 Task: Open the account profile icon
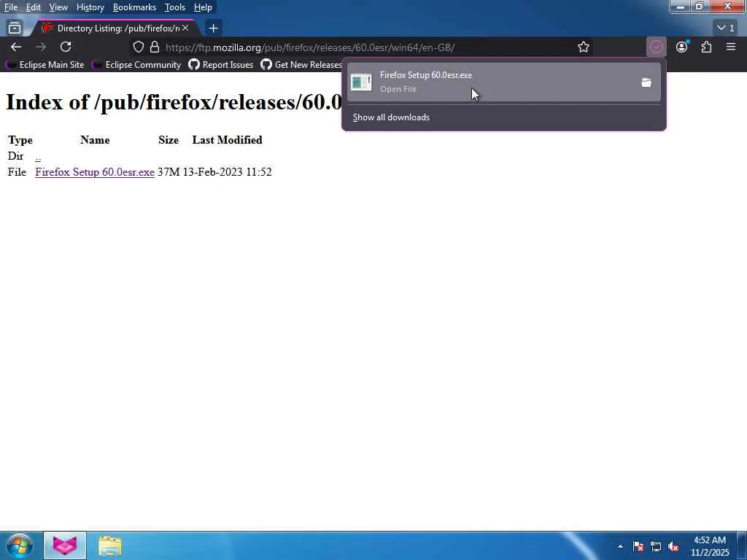click(x=682, y=47)
